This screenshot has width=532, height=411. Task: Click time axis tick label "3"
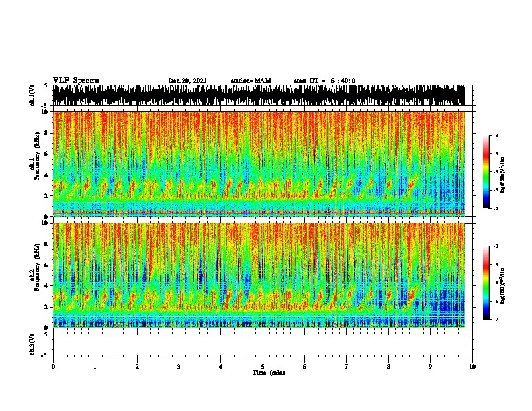click(179, 367)
